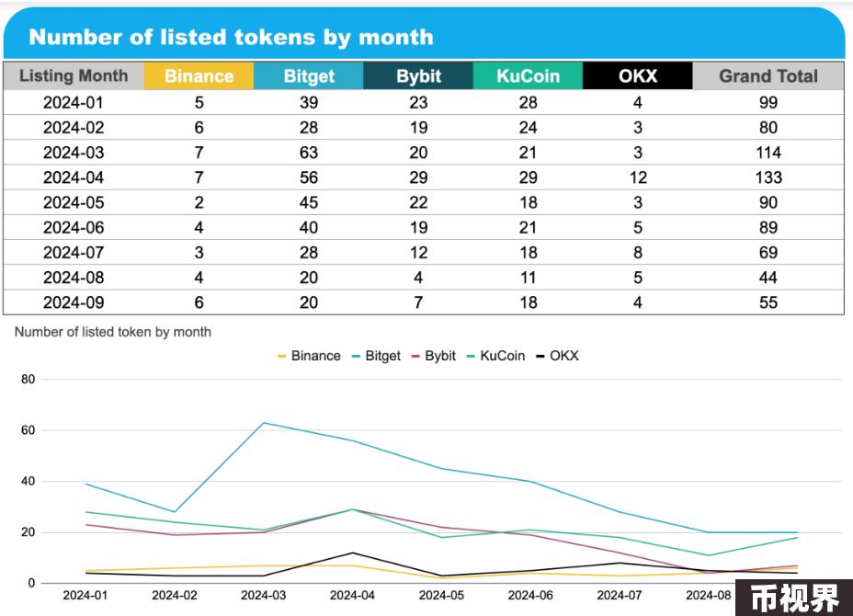
Task: Select the Bybit table column header
Action: click(x=418, y=75)
